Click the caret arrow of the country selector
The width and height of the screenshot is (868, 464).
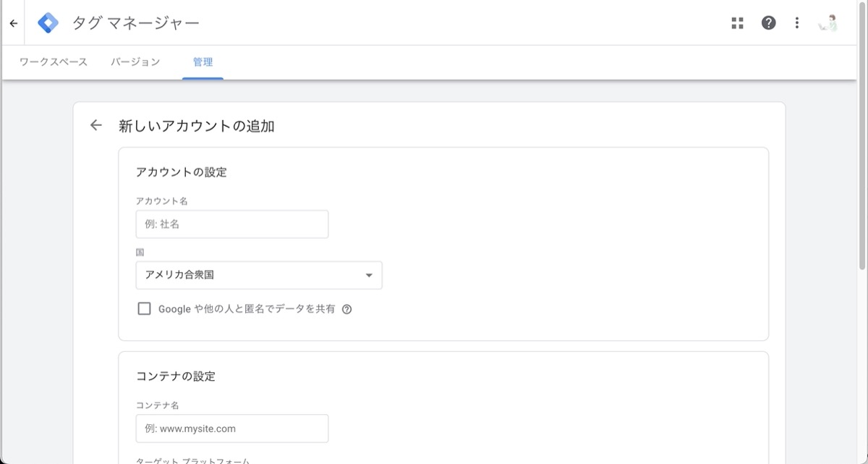click(369, 275)
